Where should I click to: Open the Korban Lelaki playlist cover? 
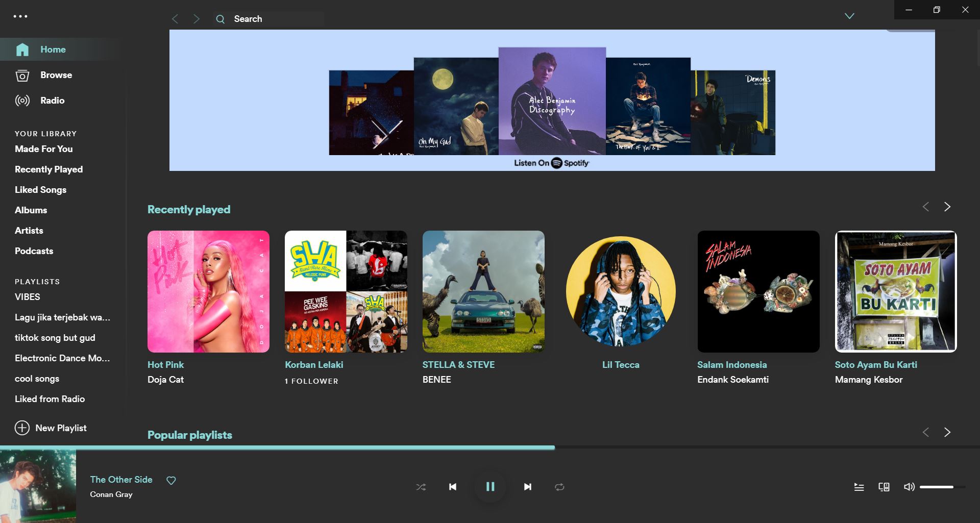tap(346, 291)
